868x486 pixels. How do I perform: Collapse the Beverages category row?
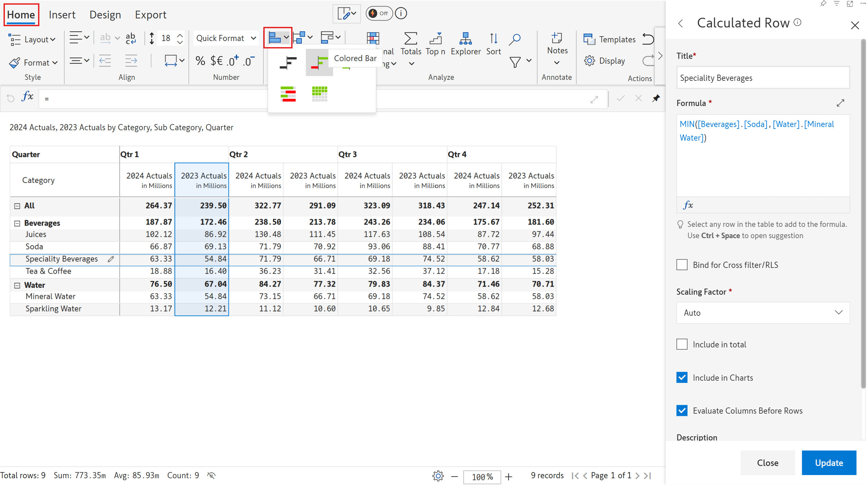pyautogui.click(x=17, y=224)
